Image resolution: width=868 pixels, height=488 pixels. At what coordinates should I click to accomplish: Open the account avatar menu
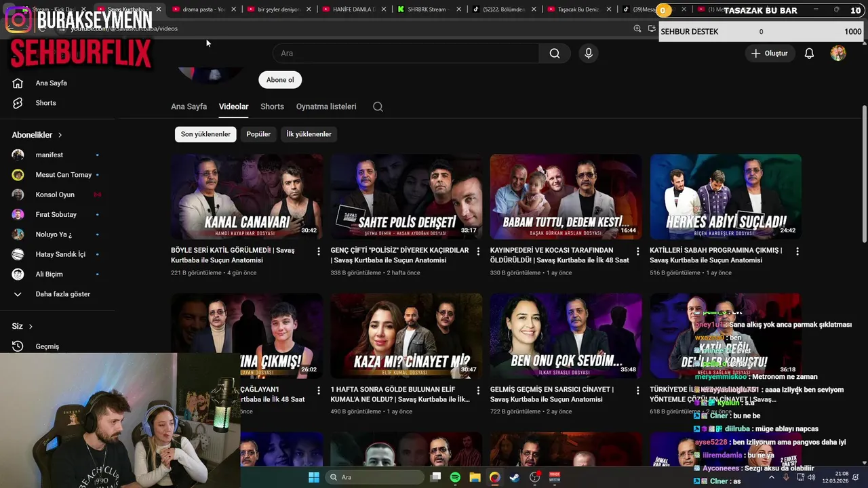[838, 54]
